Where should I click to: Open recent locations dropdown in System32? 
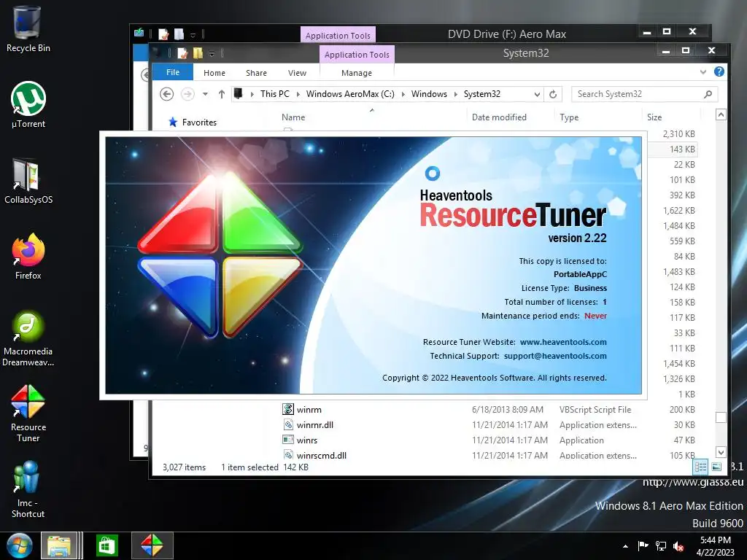[x=205, y=94]
